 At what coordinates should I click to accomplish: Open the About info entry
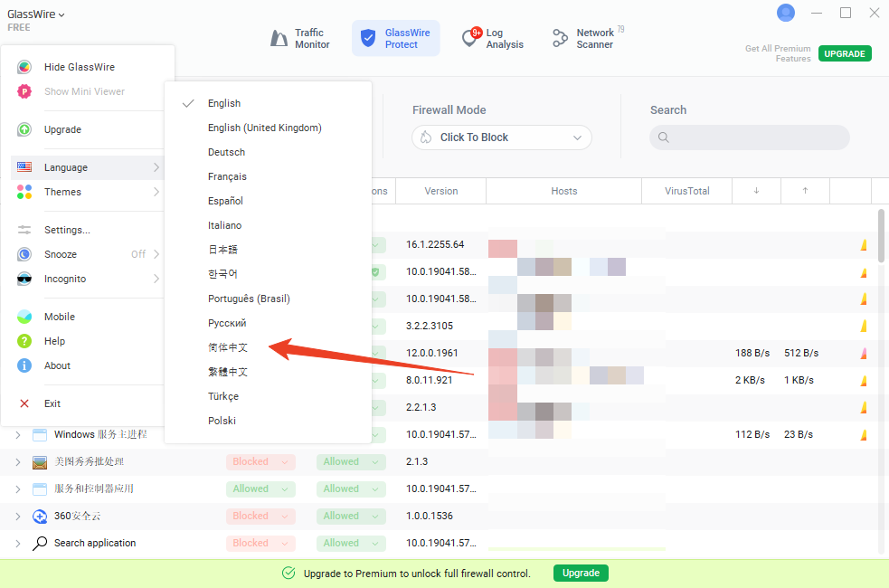pyautogui.click(x=57, y=365)
